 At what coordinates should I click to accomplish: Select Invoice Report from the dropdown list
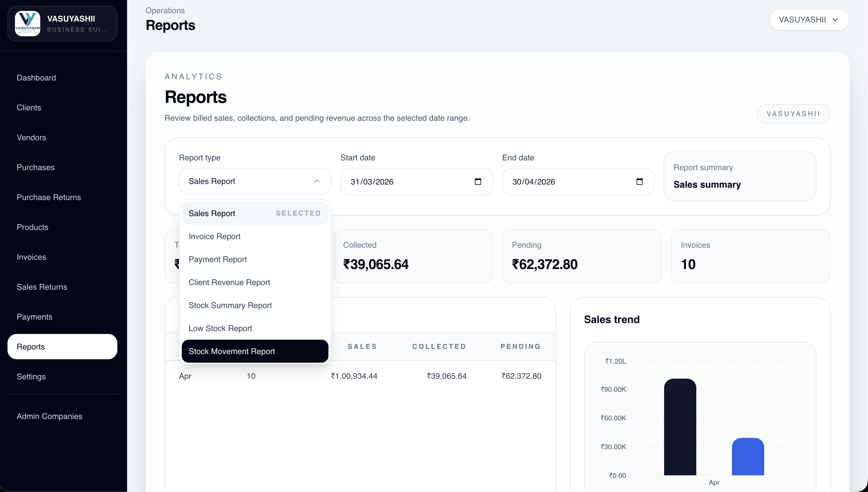[255, 236]
